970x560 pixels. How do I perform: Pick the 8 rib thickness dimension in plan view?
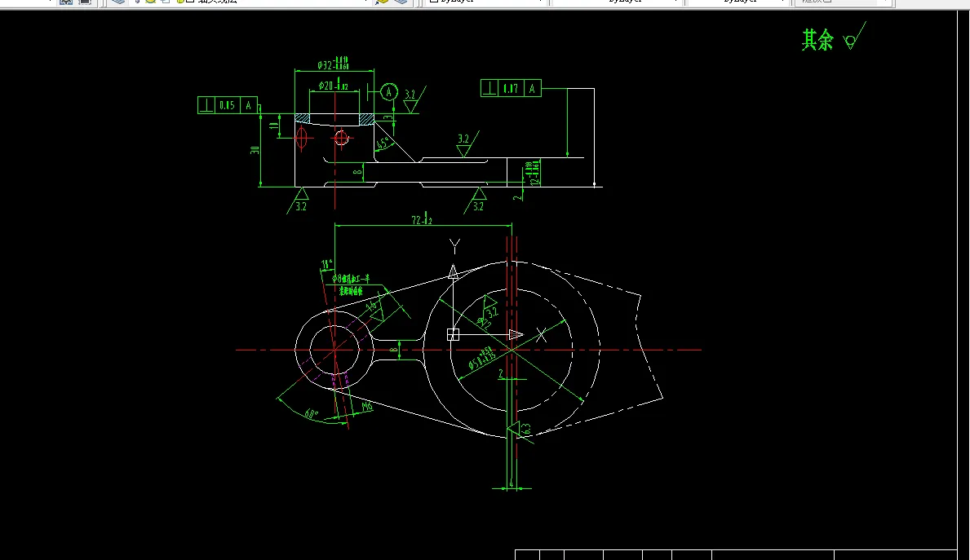393,350
